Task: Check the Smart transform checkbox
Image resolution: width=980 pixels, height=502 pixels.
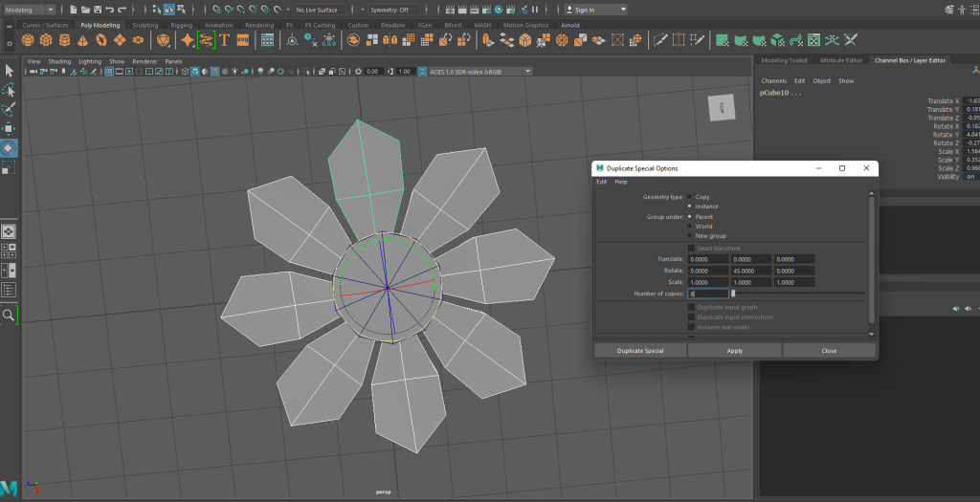Action: 691,249
